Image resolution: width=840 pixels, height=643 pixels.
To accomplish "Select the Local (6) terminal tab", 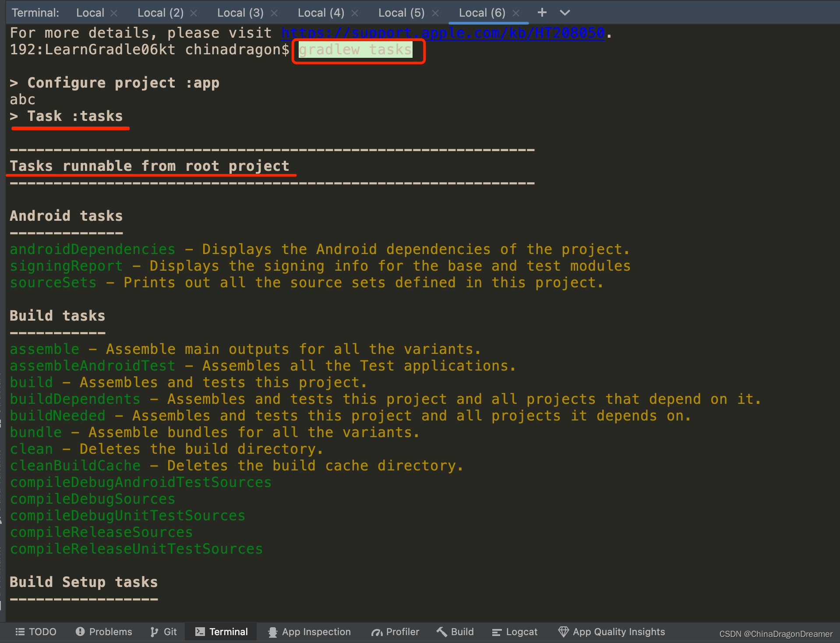I will [482, 13].
